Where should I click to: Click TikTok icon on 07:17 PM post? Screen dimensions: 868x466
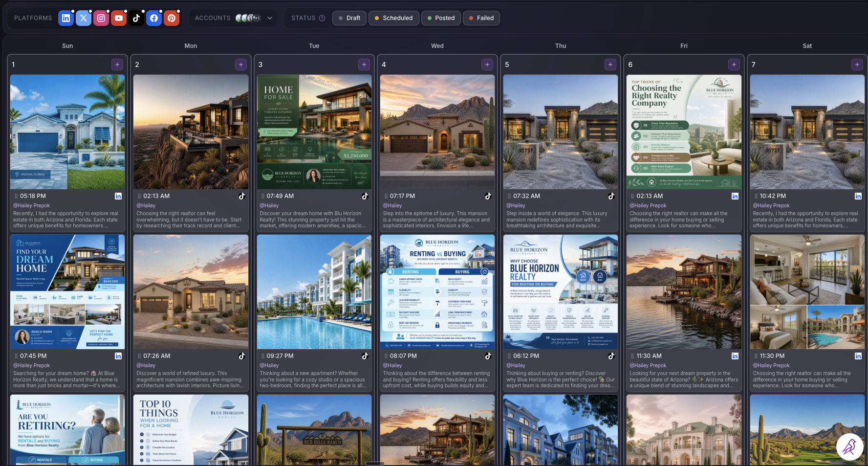pyautogui.click(x=488, y=196)
